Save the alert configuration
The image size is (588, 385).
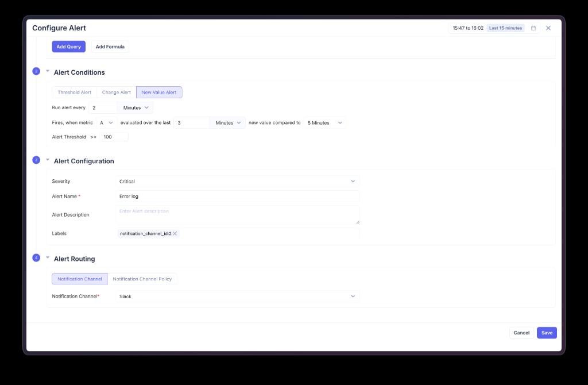point(547,333)
